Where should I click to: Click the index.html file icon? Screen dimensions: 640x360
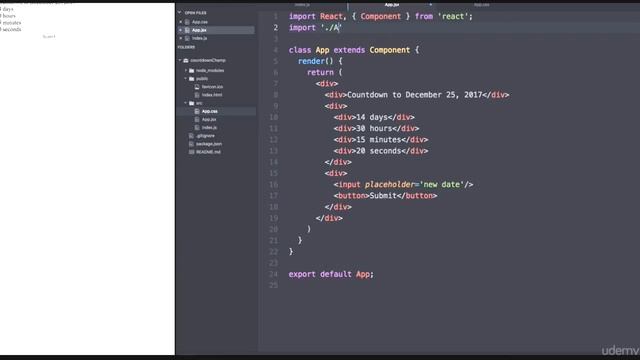click(197, 95)
